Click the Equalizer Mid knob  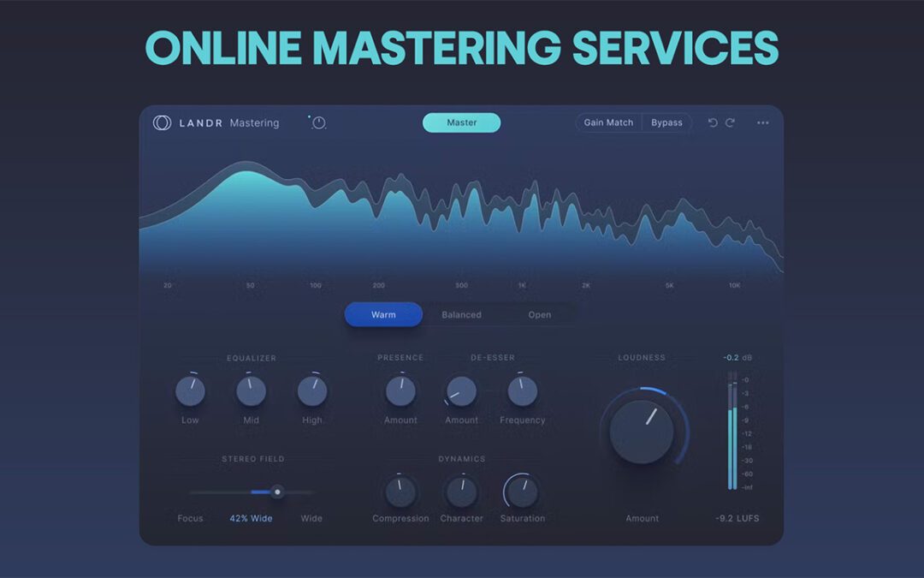tap(251, 391)
